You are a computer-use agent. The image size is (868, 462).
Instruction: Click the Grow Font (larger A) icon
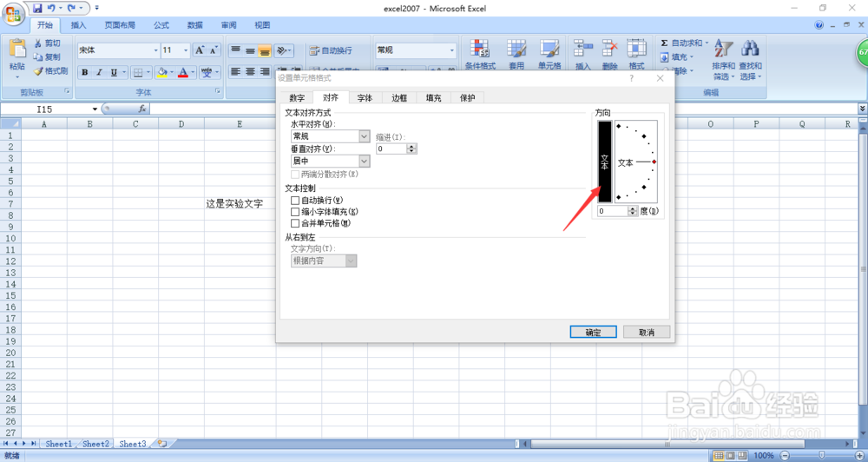[x=200, y=50]
